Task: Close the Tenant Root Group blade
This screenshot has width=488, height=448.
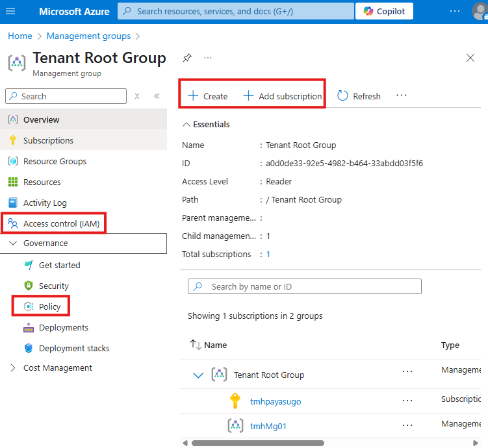Action: pyautogui.click(x=470, y=58)
